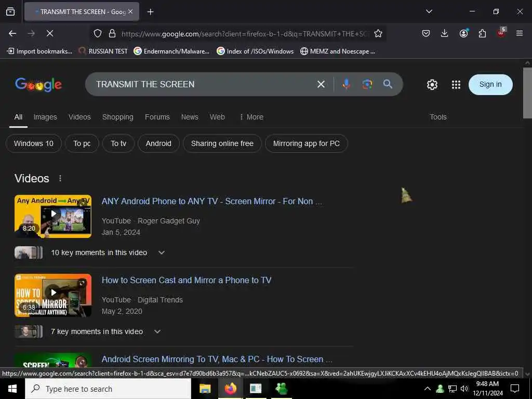Open Save to Pocket button
The image size is (532, 399).
point(426,33)
